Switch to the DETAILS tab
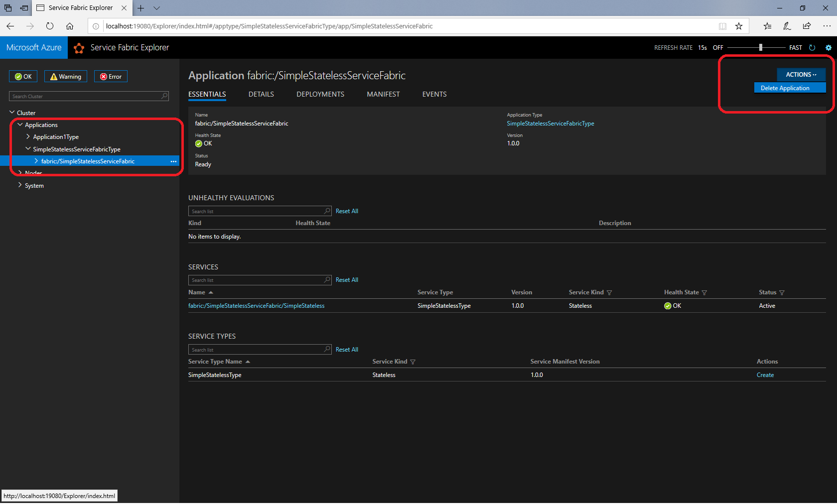Screen dimensions: 837x504 click(x=261, y=94)
